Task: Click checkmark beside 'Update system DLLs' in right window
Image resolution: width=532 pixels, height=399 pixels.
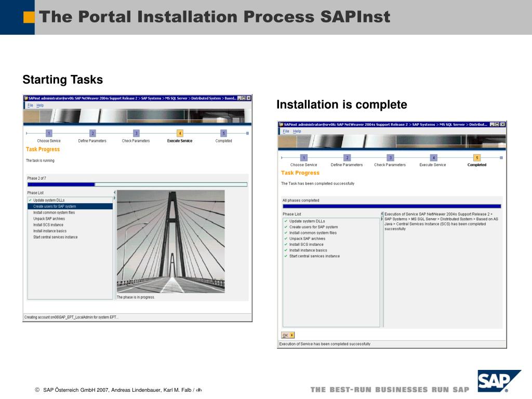Action: pos(286,221)
